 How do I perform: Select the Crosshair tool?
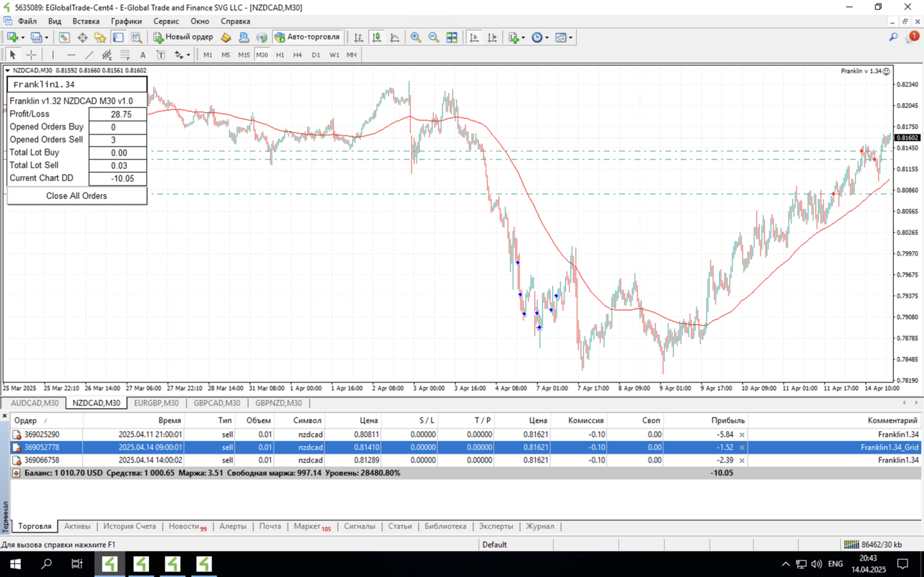31,54
